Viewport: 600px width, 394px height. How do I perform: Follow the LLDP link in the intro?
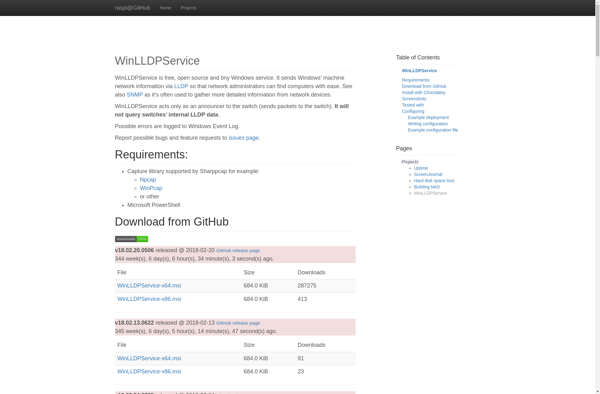click(181, 86)
